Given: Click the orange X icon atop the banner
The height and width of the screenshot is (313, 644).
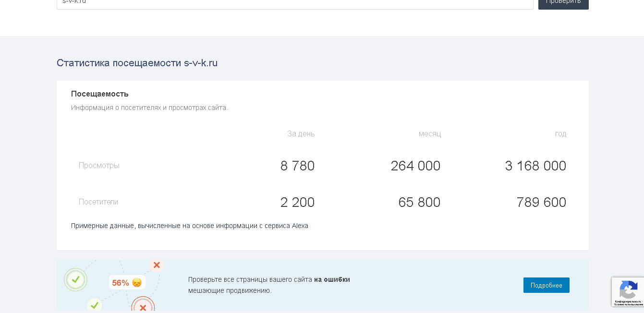Looking at the screenshot, I should point(157,265).
